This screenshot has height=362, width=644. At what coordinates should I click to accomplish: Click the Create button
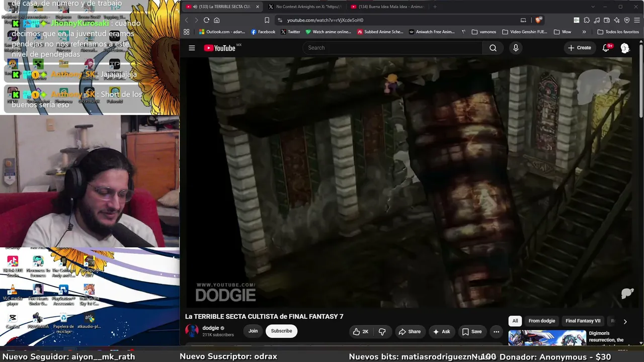[x=580, y=48]
